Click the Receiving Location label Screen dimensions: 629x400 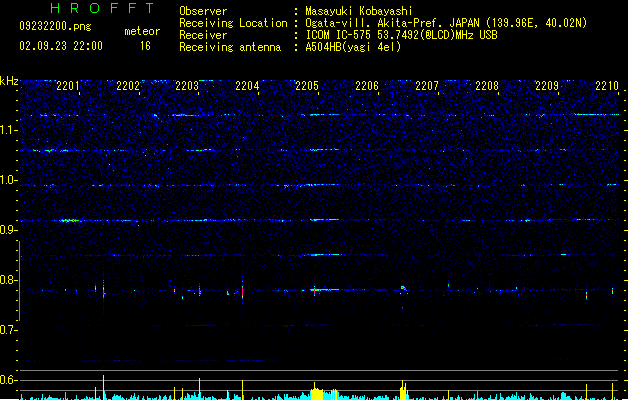coord(233,23)
